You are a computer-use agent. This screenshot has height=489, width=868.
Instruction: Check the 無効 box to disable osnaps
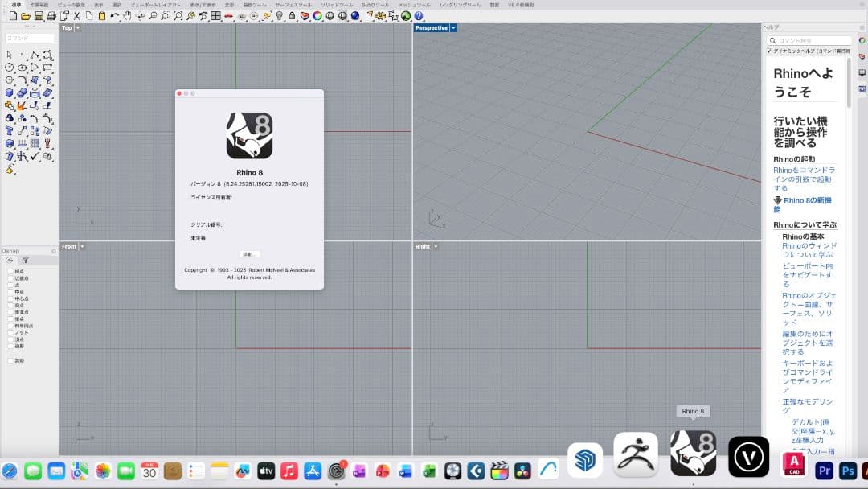[10, 360]
